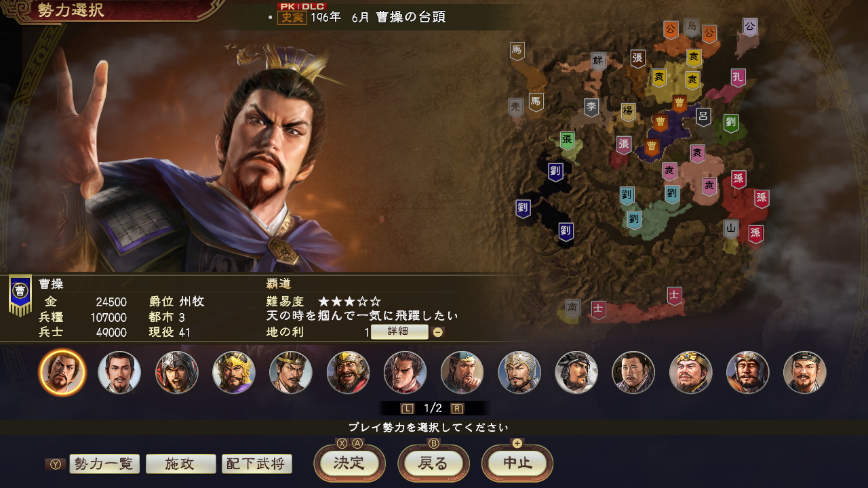Screen dimensions: 868x488
Task: Open the 配下武将 officers list
Action: pos(256,464)
